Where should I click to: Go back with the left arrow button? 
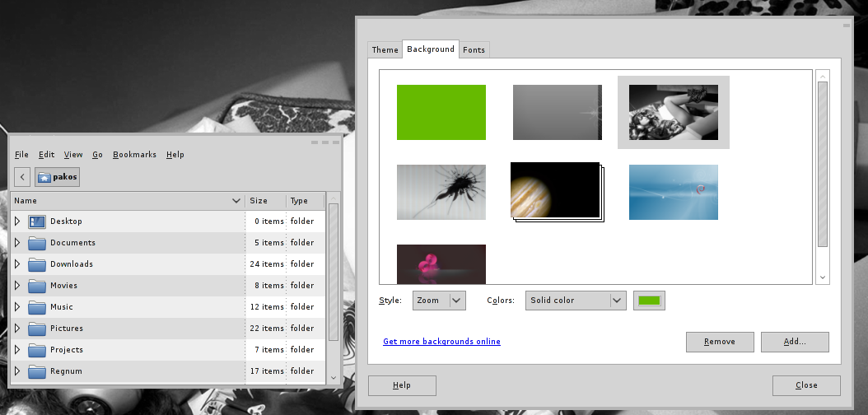pos(22,177)
